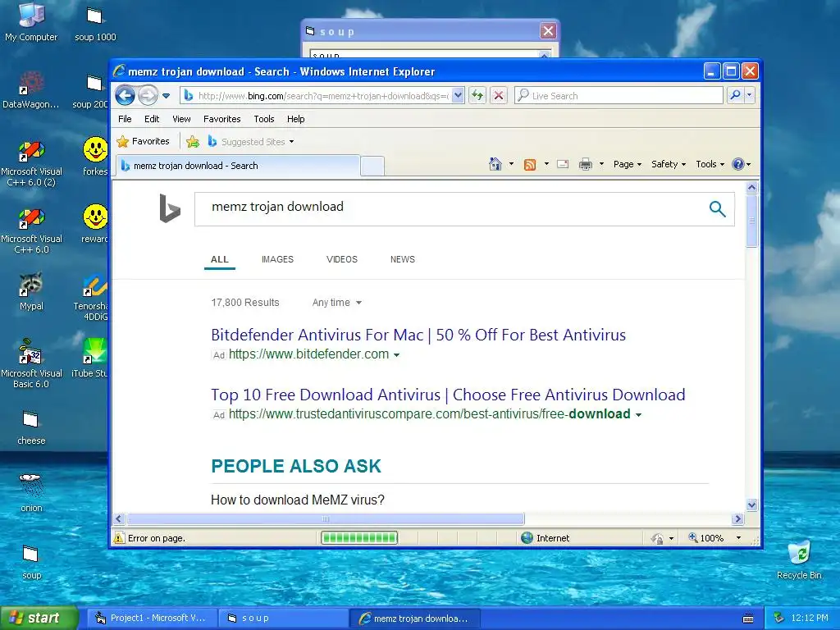The width and height of the screenshot is (840, 630).
Task: Click the trustedantiviruscompare.com URL link
Action: click(430, 414)
